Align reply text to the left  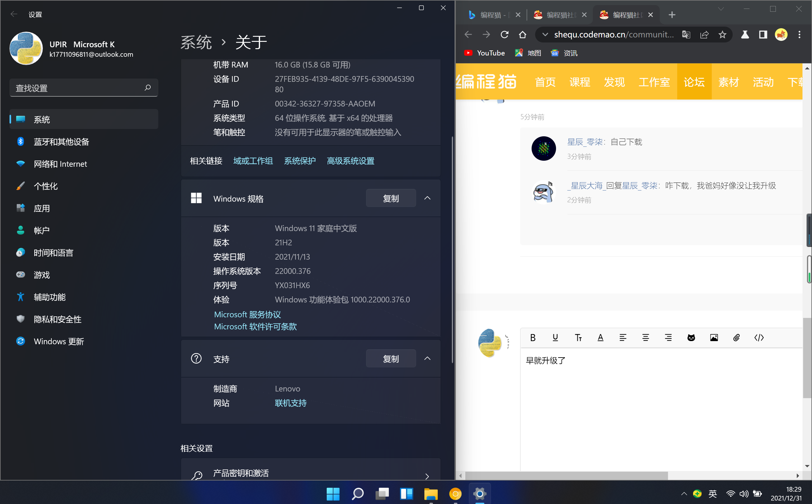click(623, 338)
